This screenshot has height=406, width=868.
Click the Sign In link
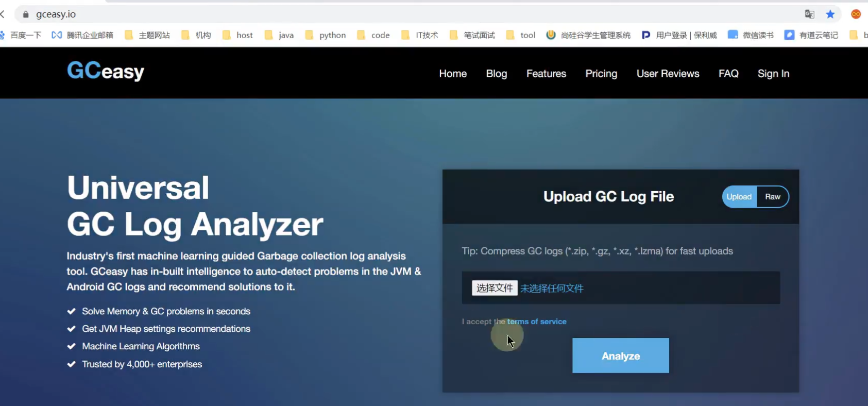point(773,74)
